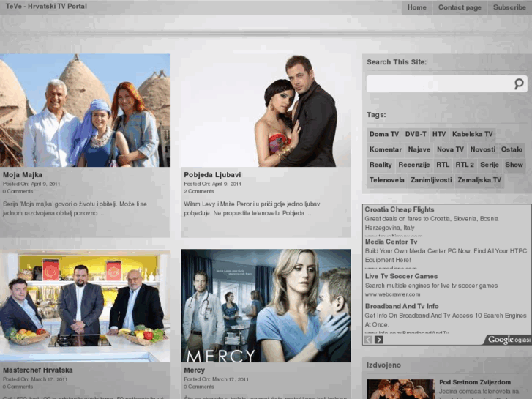Image resolution: width=532 pixels, height=399 pixels.
Task: Open the Google oglasi badge
Action: coord(508,340)
